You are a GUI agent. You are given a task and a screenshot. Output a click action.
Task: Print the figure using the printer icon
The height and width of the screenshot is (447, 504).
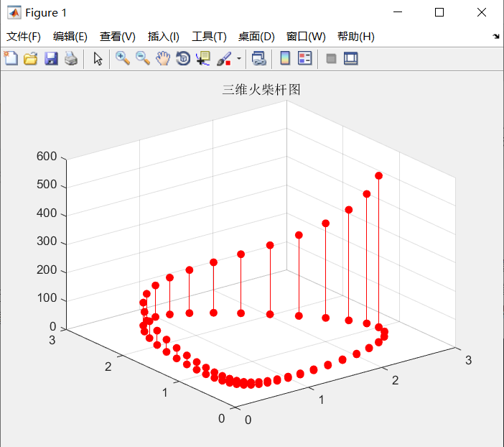tap(70, 59)
